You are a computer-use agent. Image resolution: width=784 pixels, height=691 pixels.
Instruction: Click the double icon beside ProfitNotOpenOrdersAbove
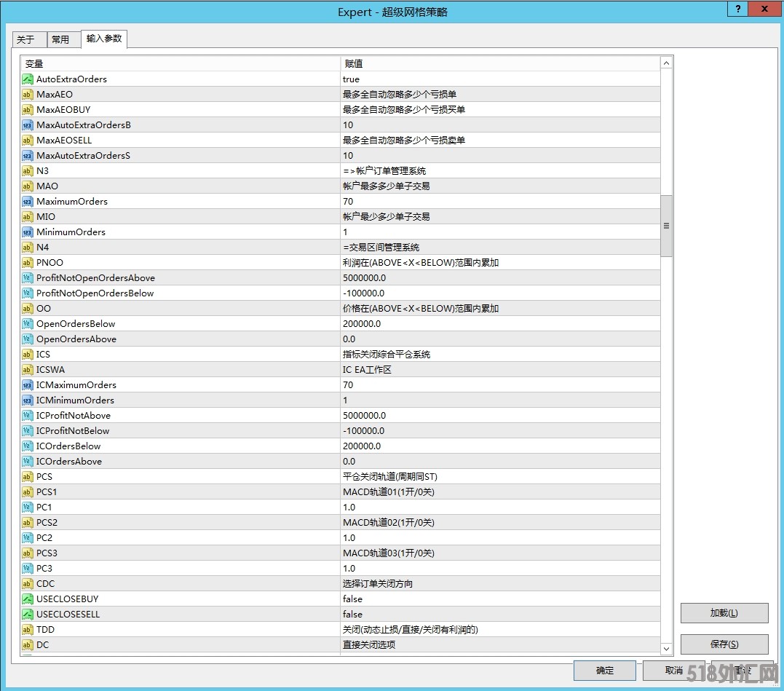(x=28, y=278)
